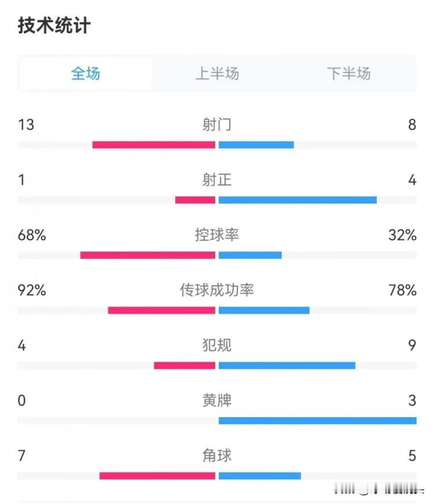Click the 68% possession value
This screenshot has width=434, height=504.
pos(32,235)
